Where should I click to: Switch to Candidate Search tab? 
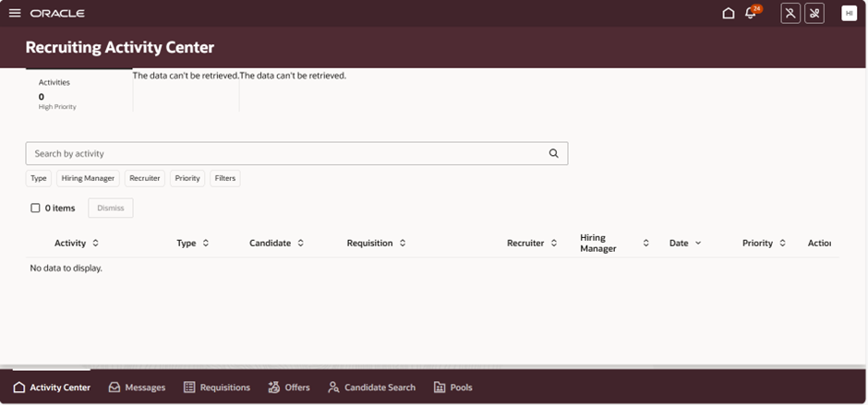tap(371, 387)
